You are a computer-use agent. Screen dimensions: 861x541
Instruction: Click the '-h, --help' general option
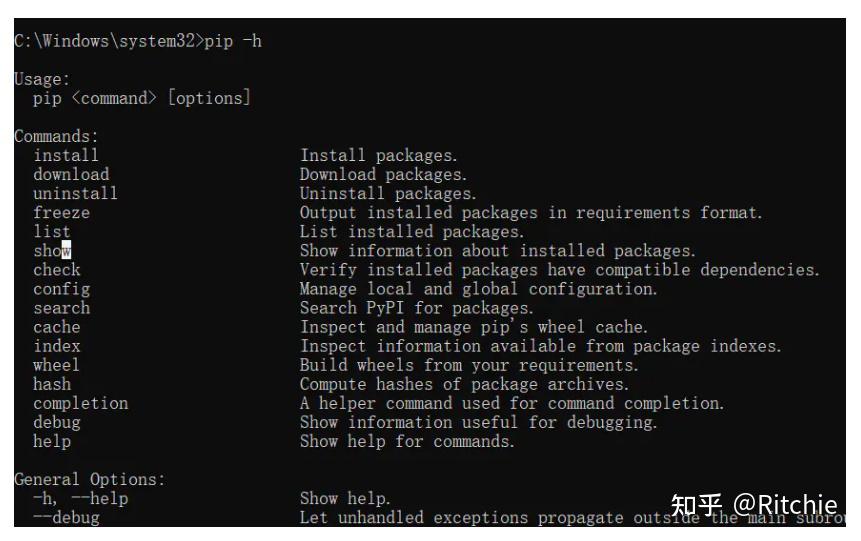point(81,499)
